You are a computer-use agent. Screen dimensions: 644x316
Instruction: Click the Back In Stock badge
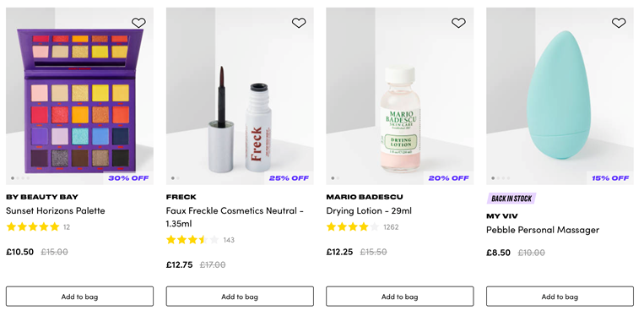[511, 199]
